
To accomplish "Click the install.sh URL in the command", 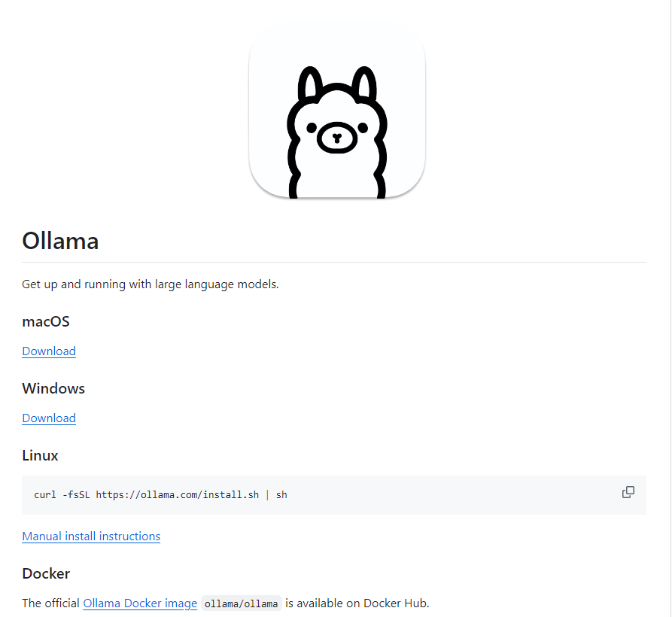I will click(177, 495).
